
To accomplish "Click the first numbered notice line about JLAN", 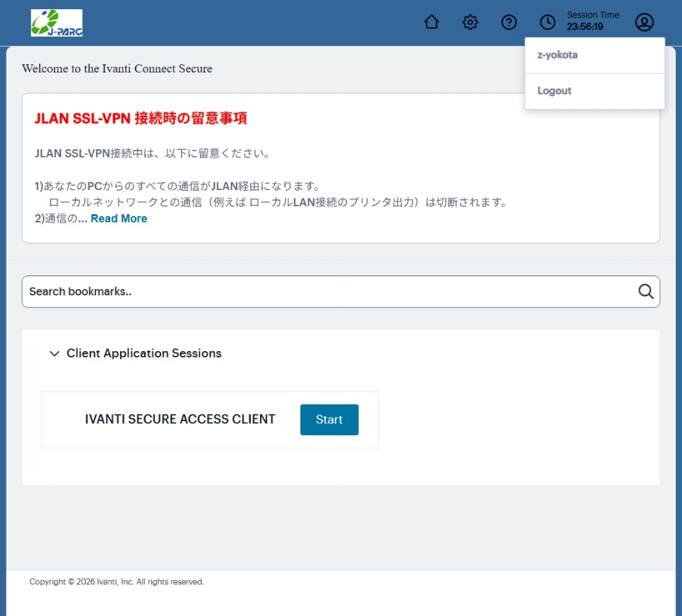I will (177, 186).
